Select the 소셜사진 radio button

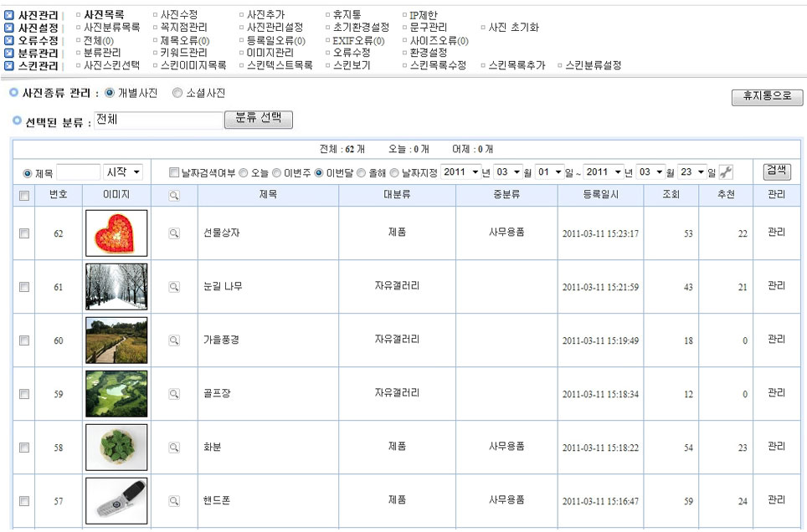177,94
